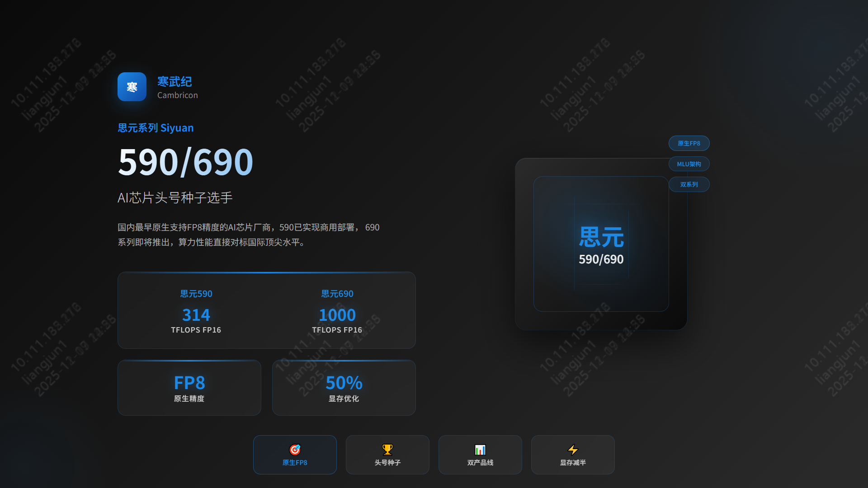Click the bar chart icon on 双产品线 card

click(x=480, y=450)
